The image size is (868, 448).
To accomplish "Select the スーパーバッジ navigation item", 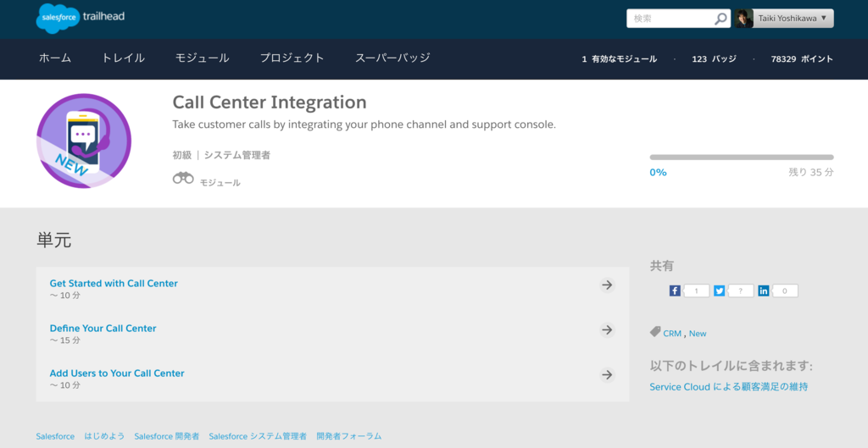I will point(392,58).
